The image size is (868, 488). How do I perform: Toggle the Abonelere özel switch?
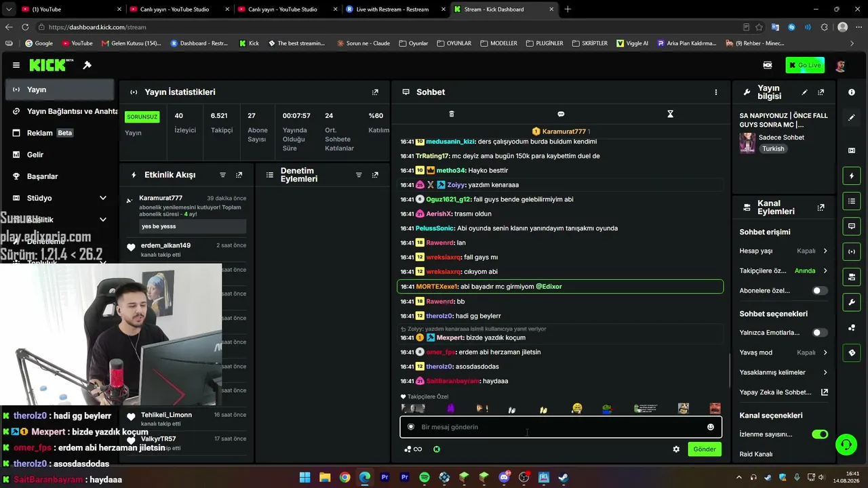820,291
